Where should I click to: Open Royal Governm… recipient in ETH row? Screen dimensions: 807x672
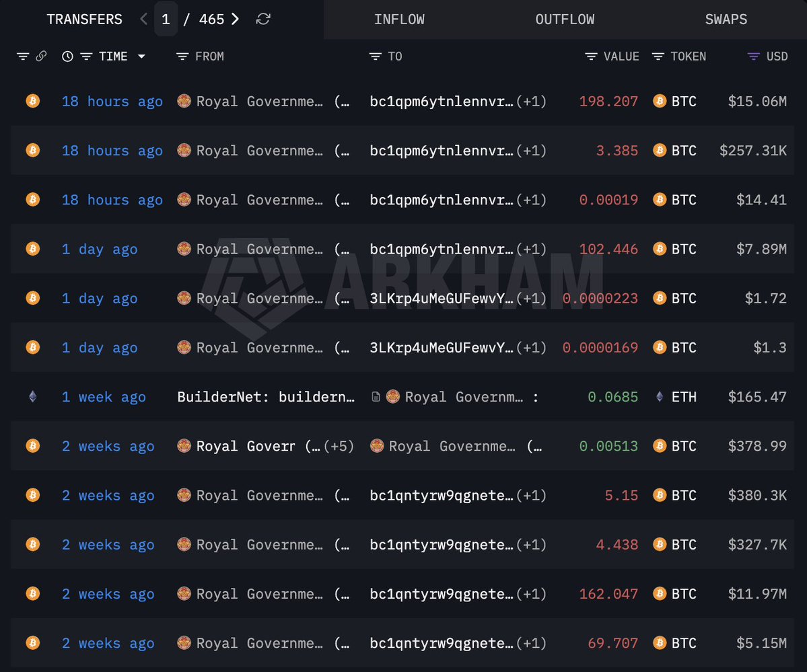pyautogui.click(x=464, y=397)
